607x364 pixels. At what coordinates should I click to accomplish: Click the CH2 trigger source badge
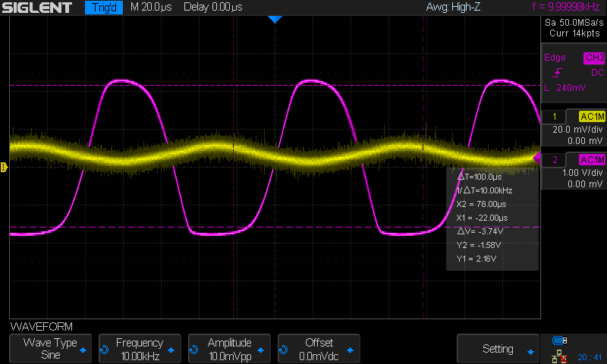594,58
